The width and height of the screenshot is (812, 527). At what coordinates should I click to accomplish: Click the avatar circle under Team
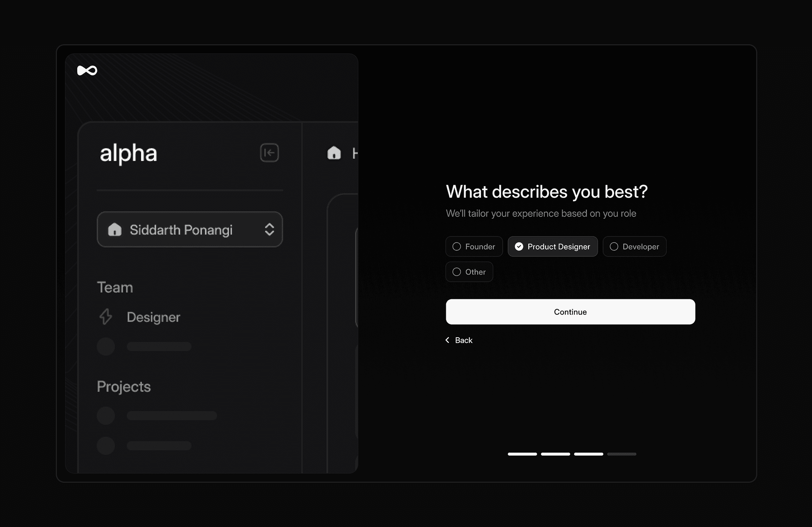(x=106, y=346)
